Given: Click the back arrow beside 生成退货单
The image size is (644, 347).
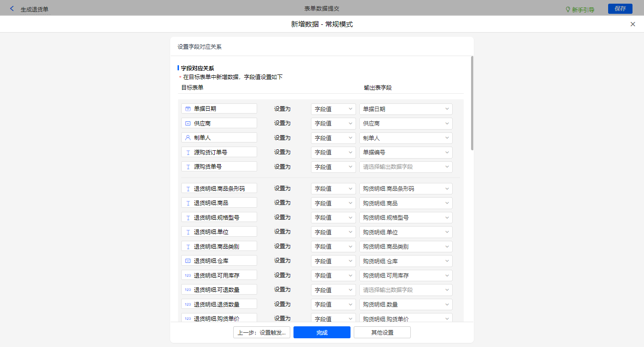Looking at the screenshot, I should tap(12, 9).
